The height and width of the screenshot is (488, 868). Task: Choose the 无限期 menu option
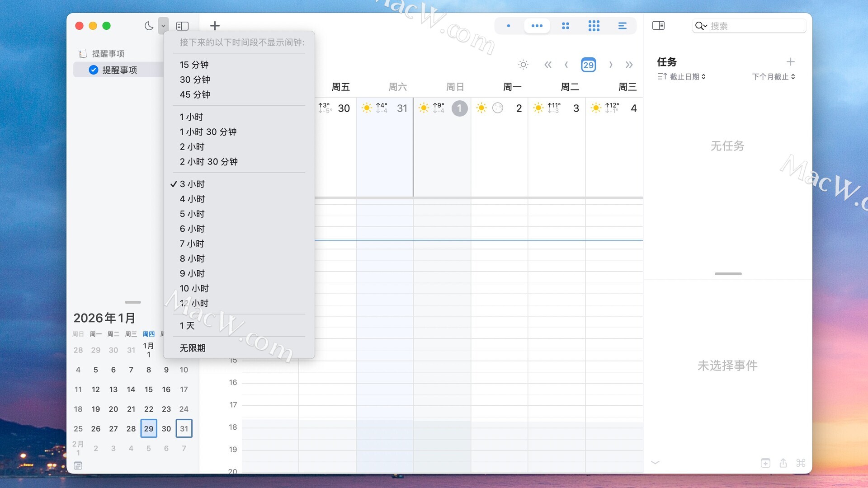point(193,348)
